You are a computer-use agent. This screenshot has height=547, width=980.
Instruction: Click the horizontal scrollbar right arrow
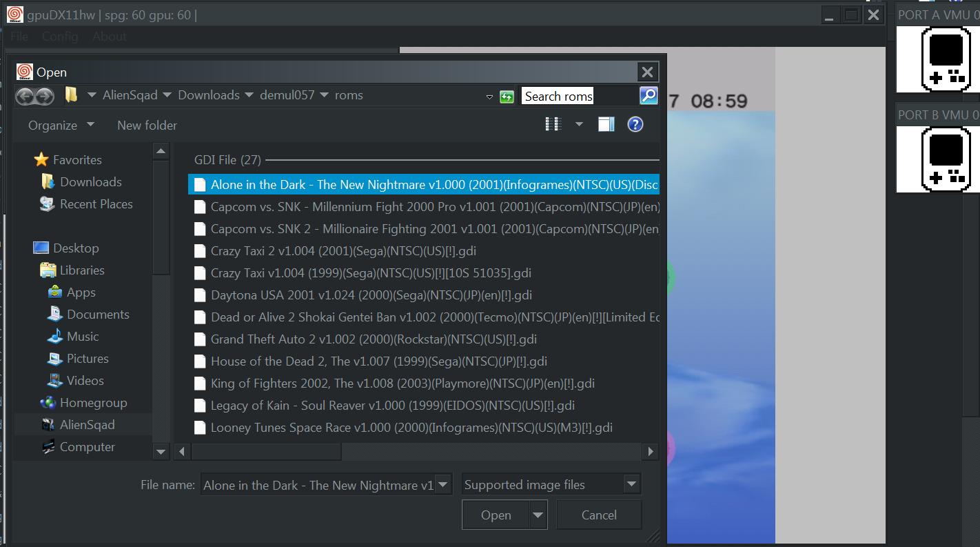[651, 452]
